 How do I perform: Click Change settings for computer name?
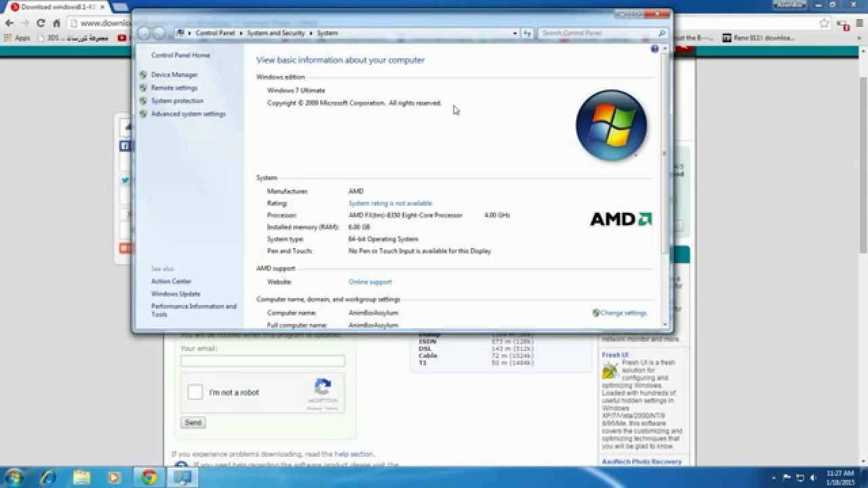(x=623, y=313)
